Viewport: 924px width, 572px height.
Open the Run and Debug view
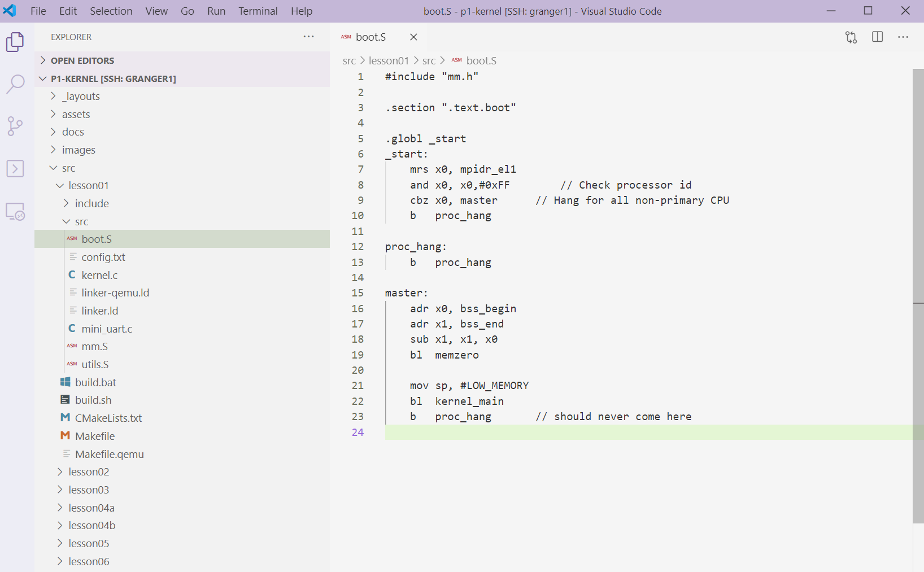(15, 168)
